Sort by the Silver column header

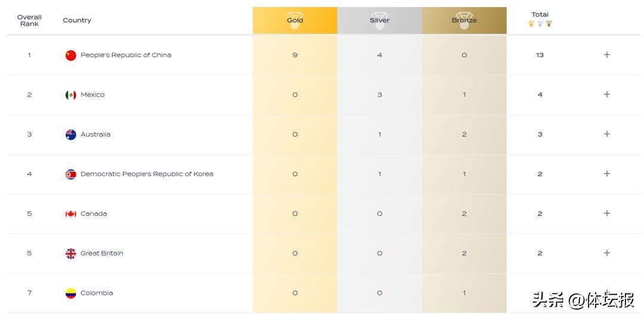(x=380, y=20)
